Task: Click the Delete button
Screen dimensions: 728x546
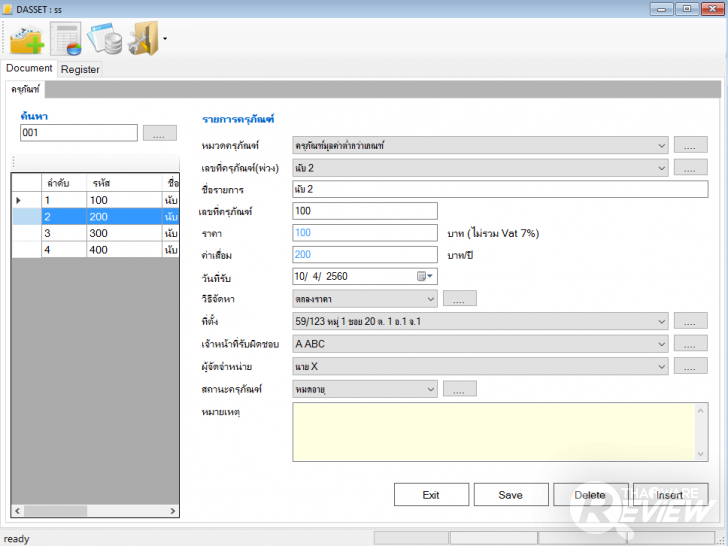Action: pos(590,495)
